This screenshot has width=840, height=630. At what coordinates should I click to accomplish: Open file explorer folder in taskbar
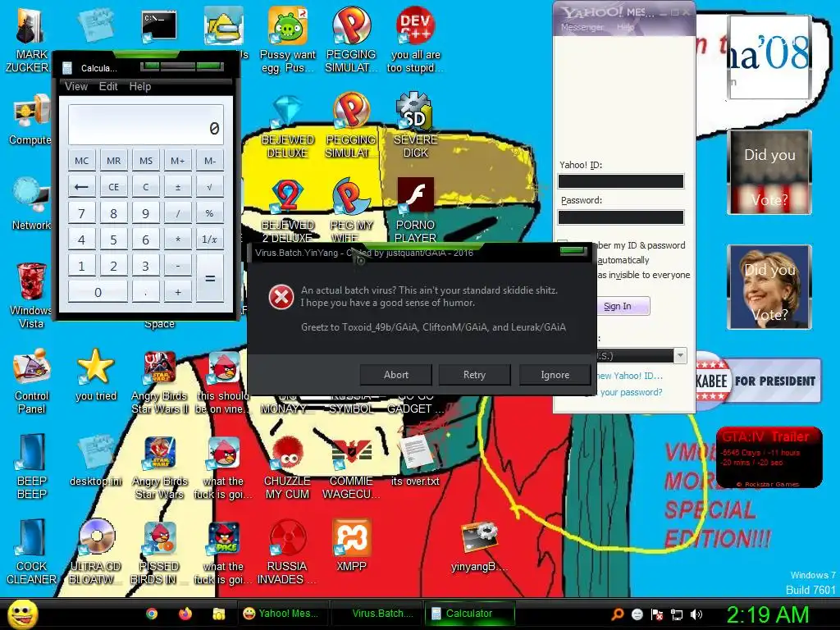click(x=218, y=614)
